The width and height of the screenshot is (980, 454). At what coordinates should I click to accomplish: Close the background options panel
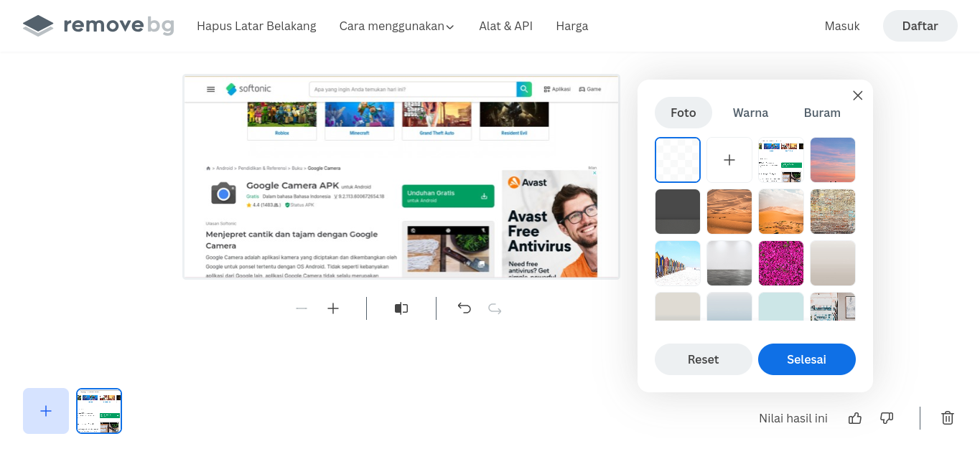pyautogui.click(x=857, y=95)
